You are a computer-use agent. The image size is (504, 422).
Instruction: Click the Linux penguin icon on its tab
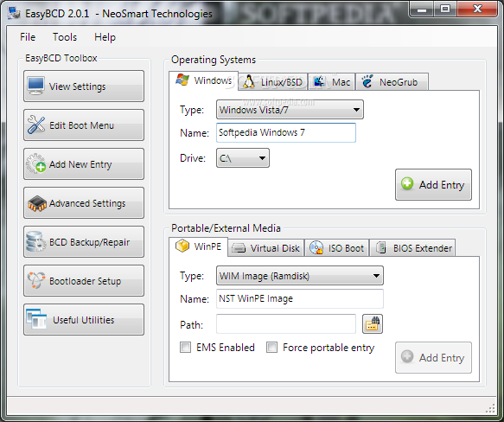click(248, 81)
